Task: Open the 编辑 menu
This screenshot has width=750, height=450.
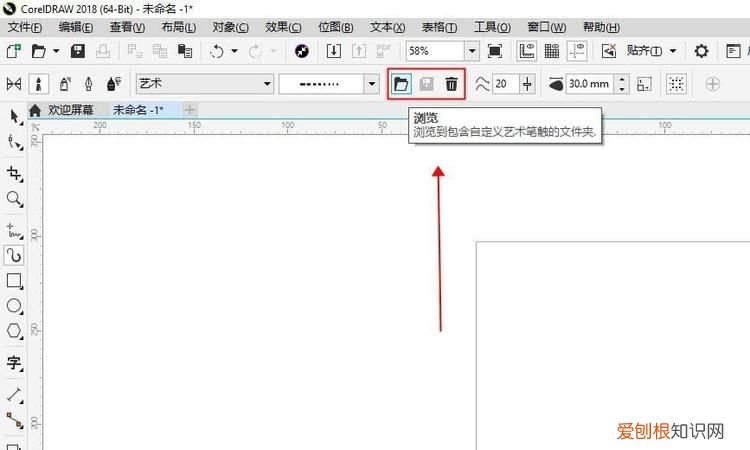Action: (76, 27)
